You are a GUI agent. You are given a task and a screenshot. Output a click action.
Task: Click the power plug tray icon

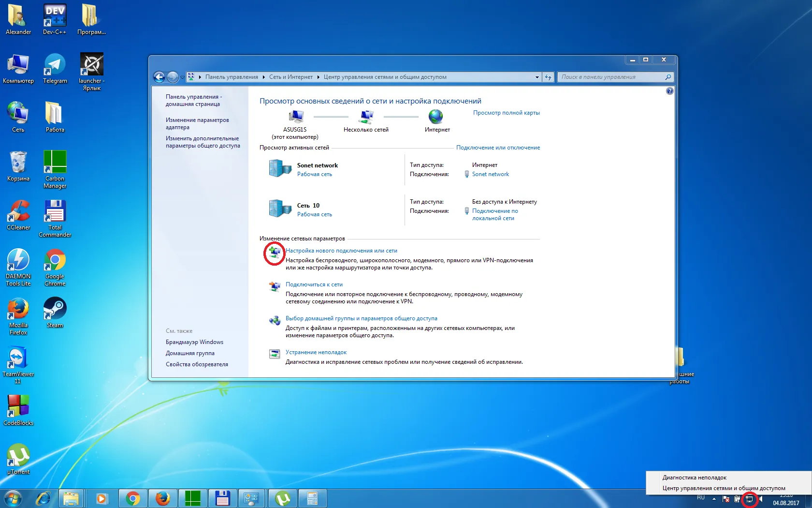(737, 499)
